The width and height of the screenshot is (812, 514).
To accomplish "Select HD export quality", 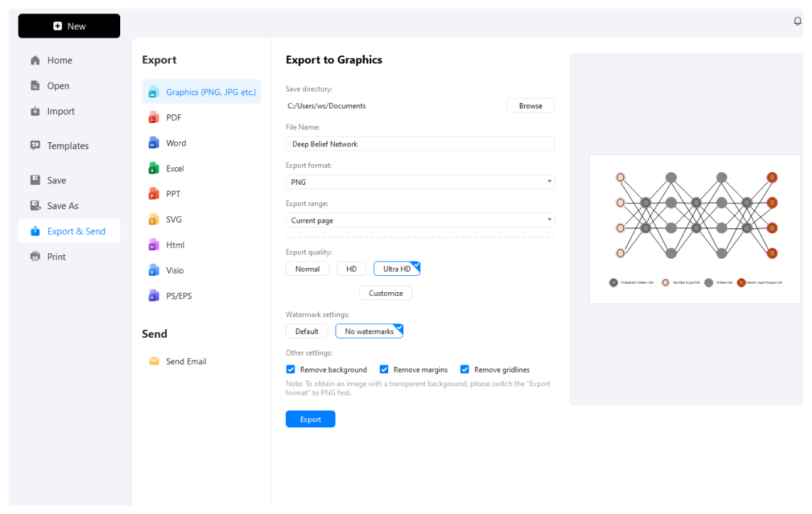I will tap(351, 269).
